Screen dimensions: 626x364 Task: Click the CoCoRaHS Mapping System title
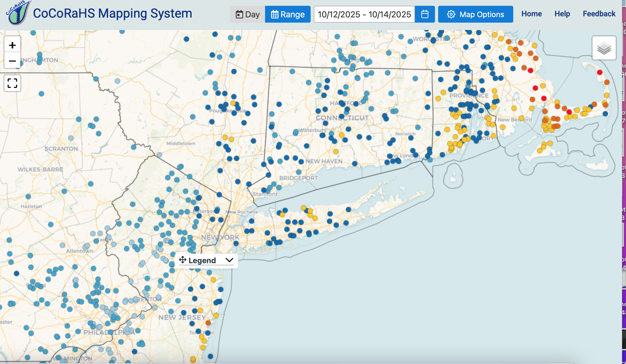(113, 13)
